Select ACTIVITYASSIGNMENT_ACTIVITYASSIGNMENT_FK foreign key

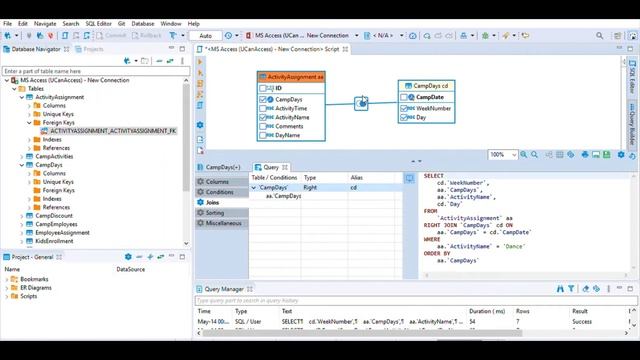(113, 131)
